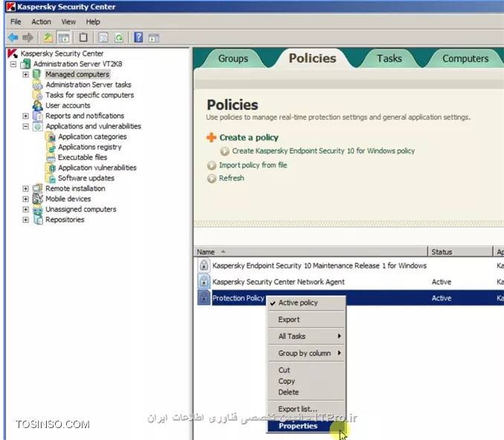The width and height of the screenshot is (504, 440).
Task: Click the Remote installation icon
Action: click(38, 188)
